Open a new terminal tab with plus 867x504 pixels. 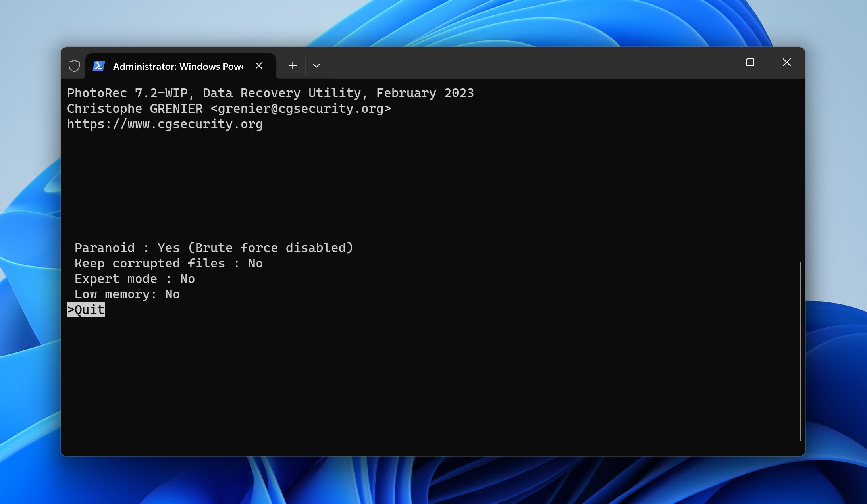pyautogui.click(x=293, y=66)
